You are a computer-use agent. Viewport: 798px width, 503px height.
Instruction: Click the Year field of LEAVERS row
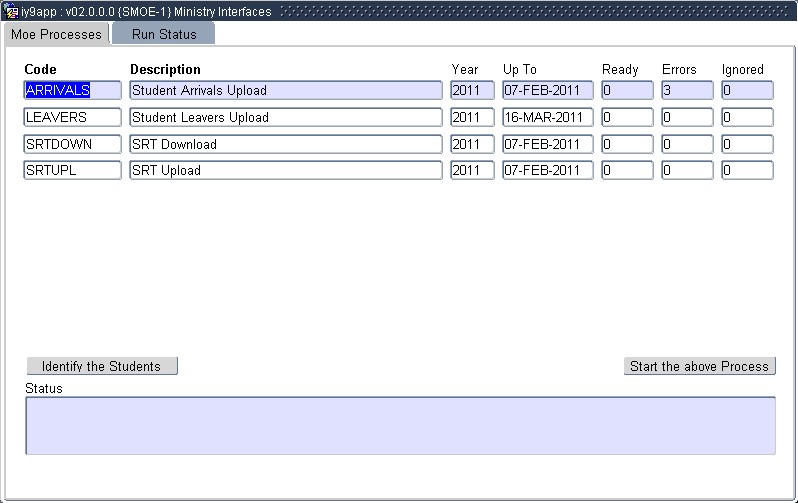click(x=472, y=117)
